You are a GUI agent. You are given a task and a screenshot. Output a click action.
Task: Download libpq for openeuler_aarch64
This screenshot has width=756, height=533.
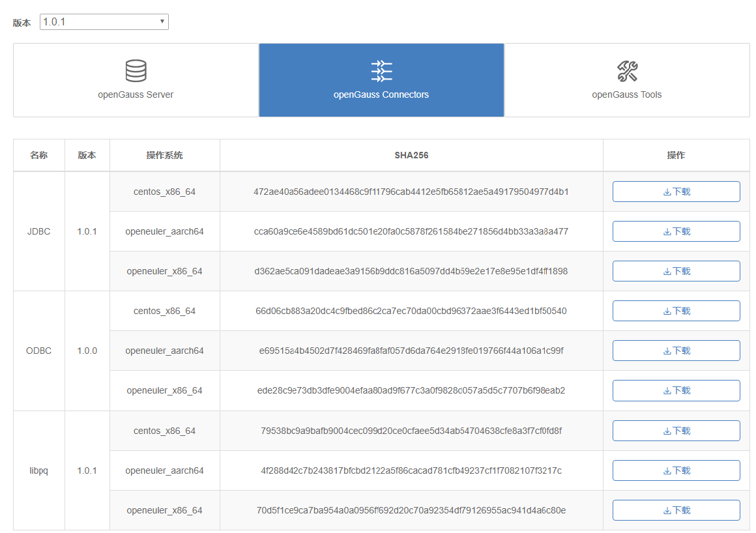[x=667, y=470]
